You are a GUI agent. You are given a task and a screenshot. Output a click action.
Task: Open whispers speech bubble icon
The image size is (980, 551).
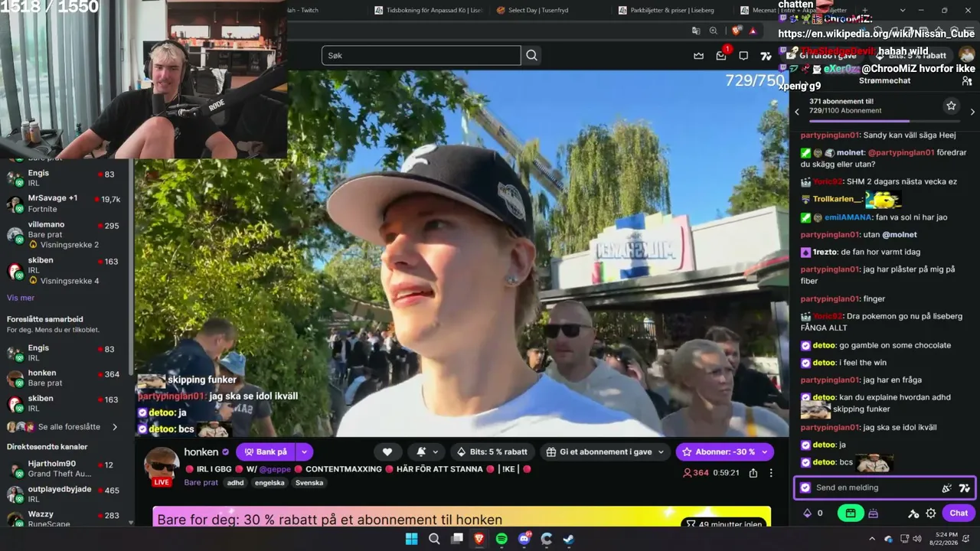coord(743,56)
